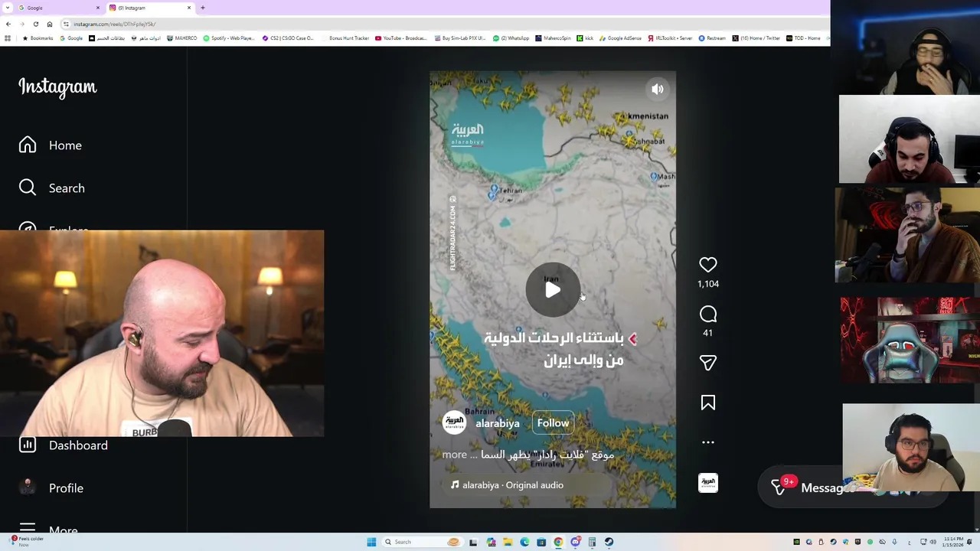
Task: Open the Bookmarks folder in the bookmarks bar
Action: coord(38,38)
